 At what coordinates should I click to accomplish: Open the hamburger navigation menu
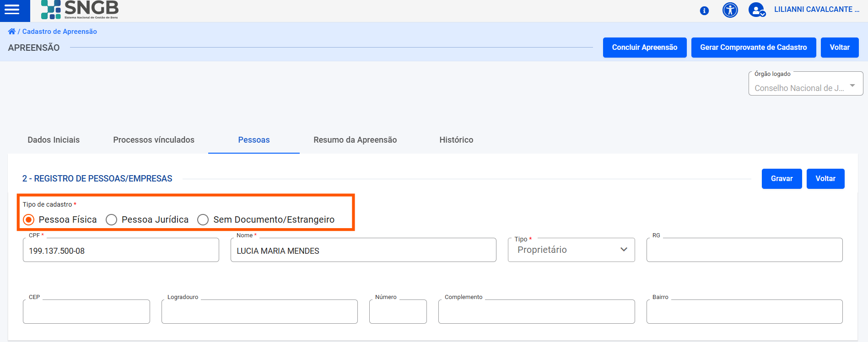pos(12,10)
